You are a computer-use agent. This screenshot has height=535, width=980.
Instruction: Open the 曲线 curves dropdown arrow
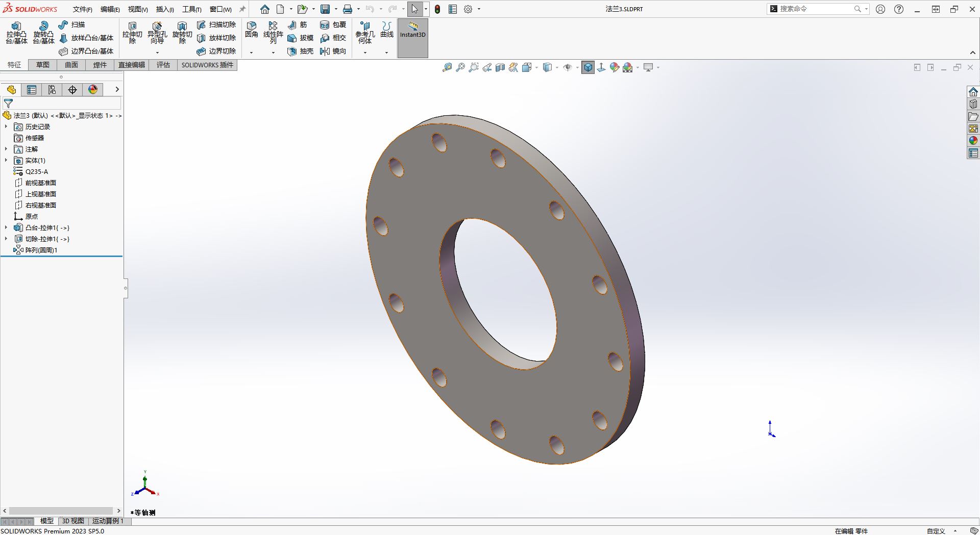(x=386, y=53)
